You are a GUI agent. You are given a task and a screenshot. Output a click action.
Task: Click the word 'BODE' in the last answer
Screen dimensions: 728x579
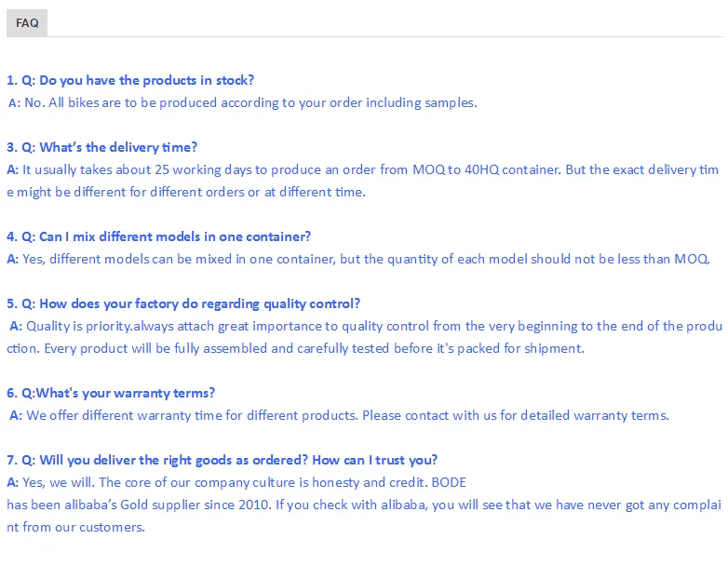coord(449,482)
